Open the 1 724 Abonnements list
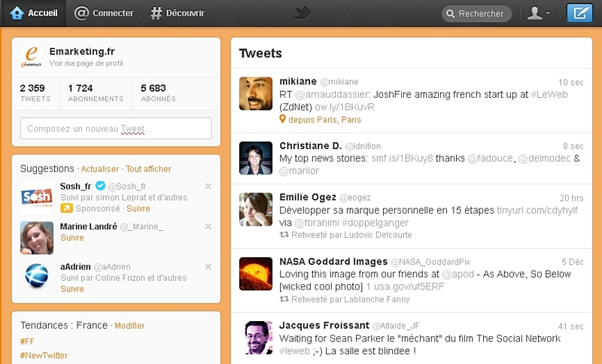The image size is (602, 364). (96, 93)
